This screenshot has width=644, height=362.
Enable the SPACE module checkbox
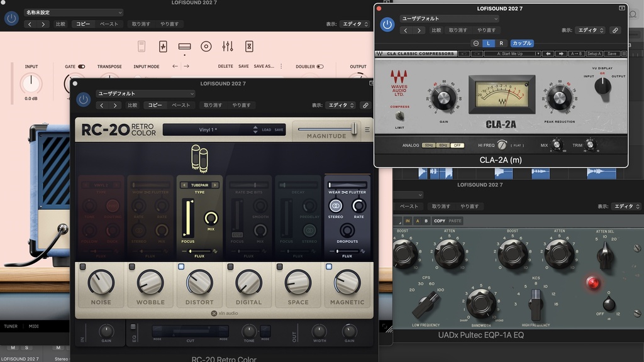pos(280,266)
